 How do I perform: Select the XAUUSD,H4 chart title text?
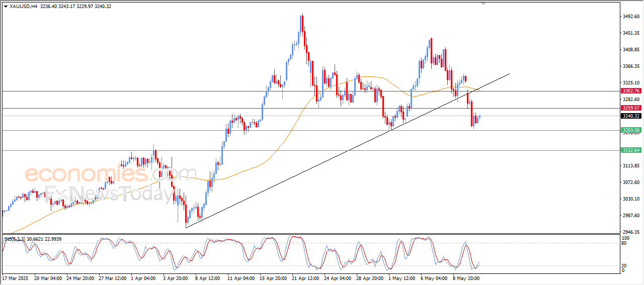pos(24,7)
